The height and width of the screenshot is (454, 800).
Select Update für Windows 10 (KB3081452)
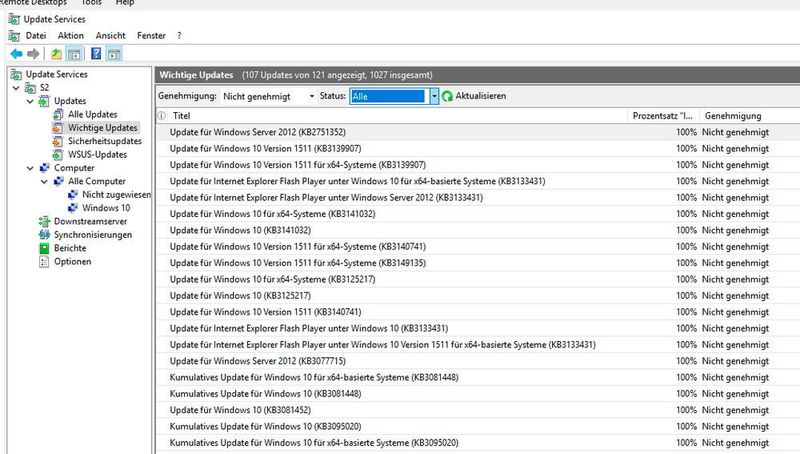coord(478,410)
